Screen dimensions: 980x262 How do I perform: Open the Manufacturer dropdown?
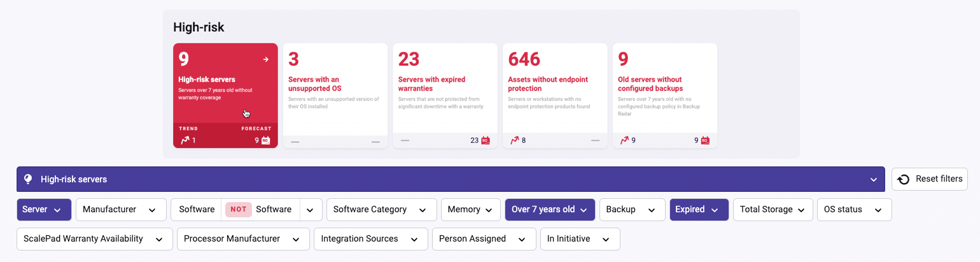121,209
